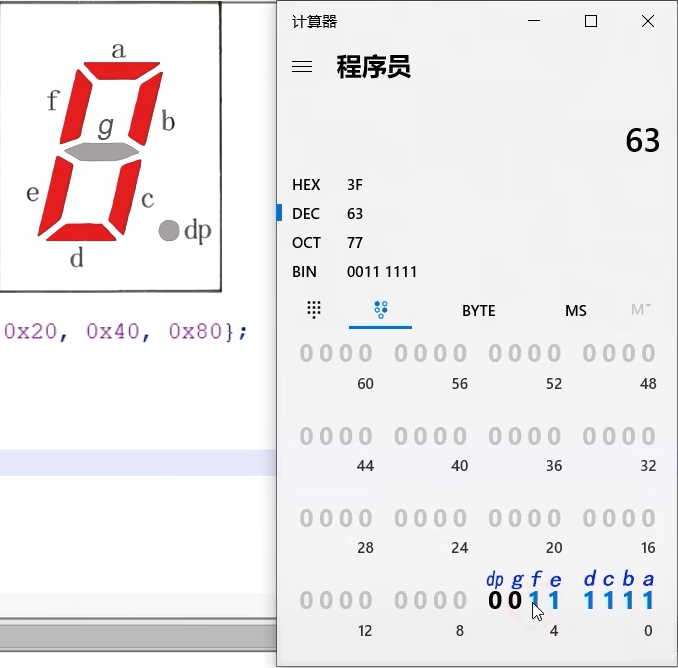Open the memory M dropdown
Screen dimensions: 678x668
click(641, 310)
